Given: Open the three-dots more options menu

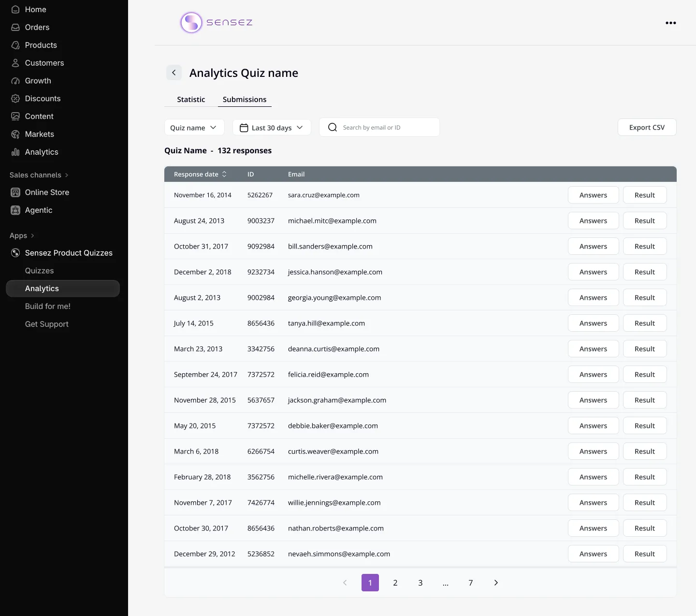Looking at the screenshot, I should click(671, 23).
